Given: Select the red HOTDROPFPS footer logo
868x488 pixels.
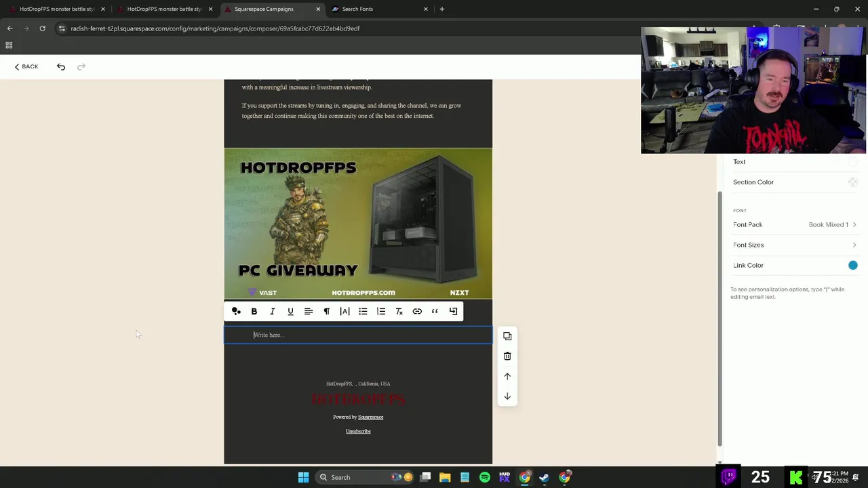Looking at the screenshot, I should (x=358, y=399).
